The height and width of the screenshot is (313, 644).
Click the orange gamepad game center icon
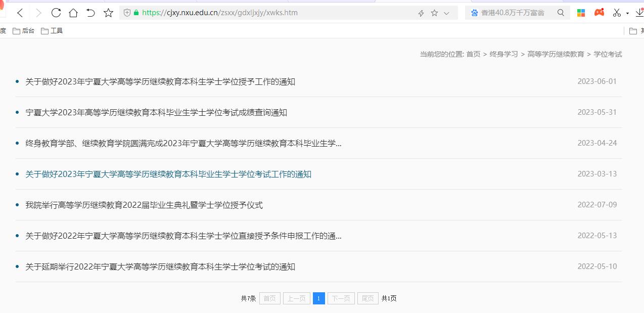coord(600,13)
